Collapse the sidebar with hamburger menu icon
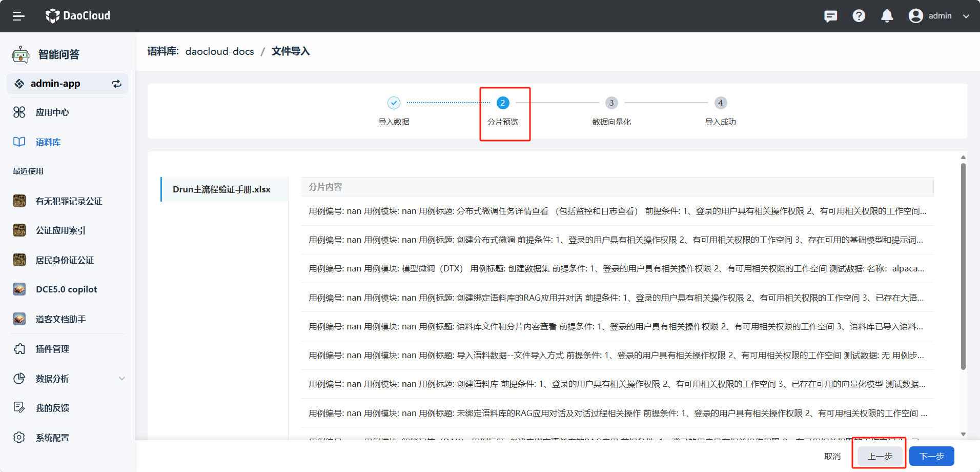980x472 pixels. pyautogui.click(x=18, y=16)
